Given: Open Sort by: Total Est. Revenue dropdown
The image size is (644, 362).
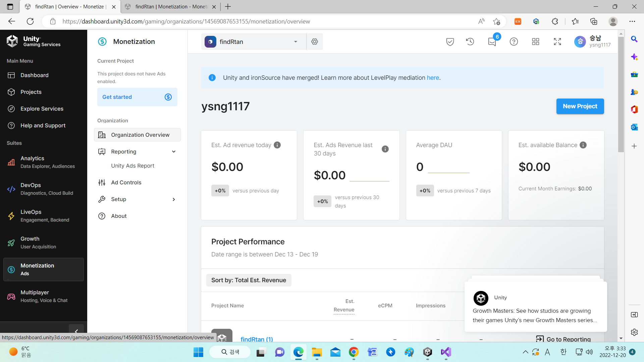Looking at the screenshot, I should pos(249,280).
